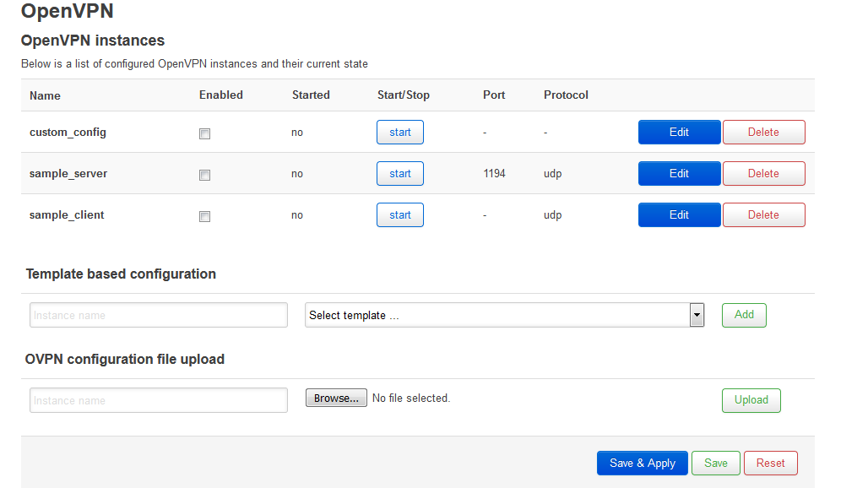Edit the sample_server instance
The height and width of the screenshot is (488, 868).
click(679, 174)
